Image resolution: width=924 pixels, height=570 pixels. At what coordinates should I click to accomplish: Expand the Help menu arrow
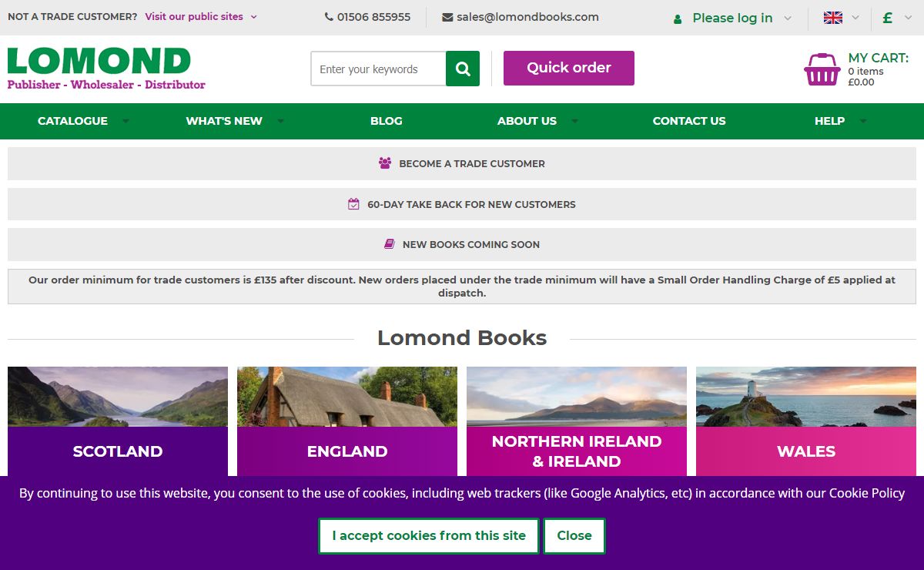[862, 121]
